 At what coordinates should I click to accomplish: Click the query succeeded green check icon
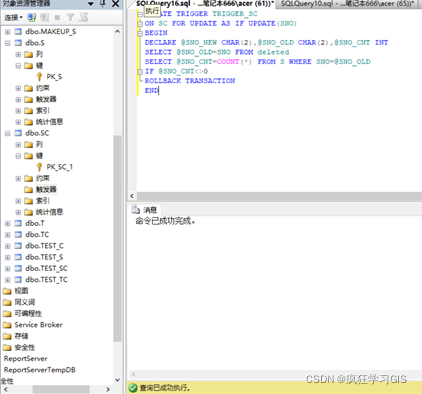pos(133,388)
